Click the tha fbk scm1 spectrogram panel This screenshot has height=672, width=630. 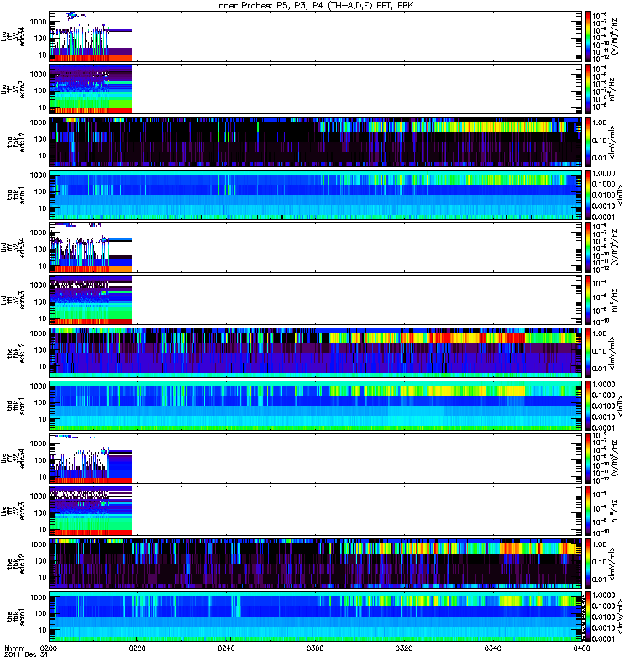pos(315,195)
